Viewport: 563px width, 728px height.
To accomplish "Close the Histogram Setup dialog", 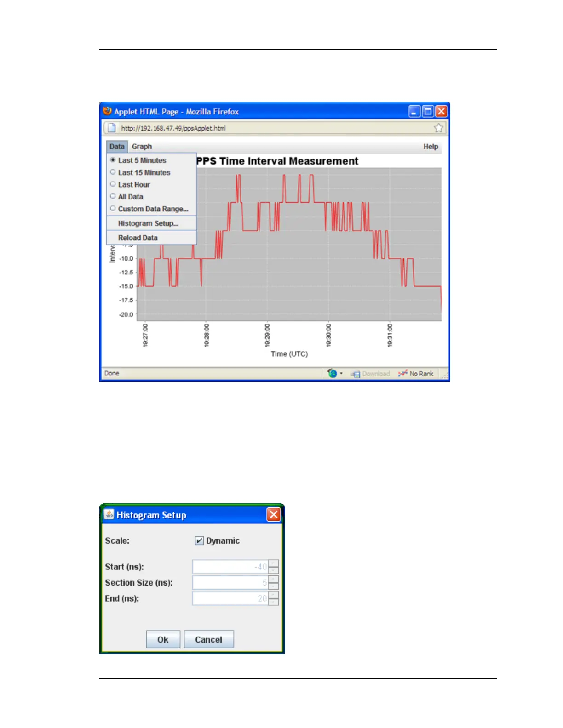I will (274, 515).
